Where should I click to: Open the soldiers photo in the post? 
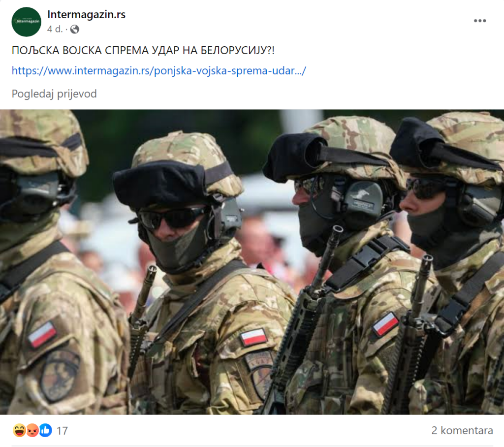[x=252, y=262]
